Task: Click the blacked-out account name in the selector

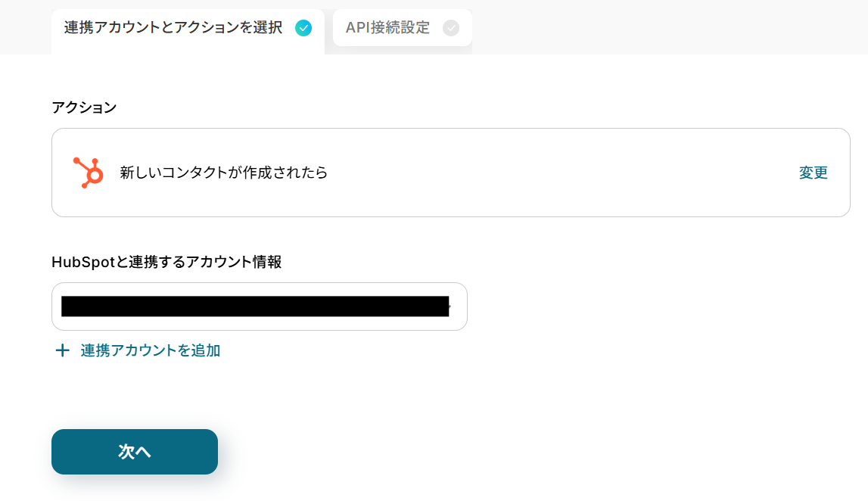Action: 254,307
